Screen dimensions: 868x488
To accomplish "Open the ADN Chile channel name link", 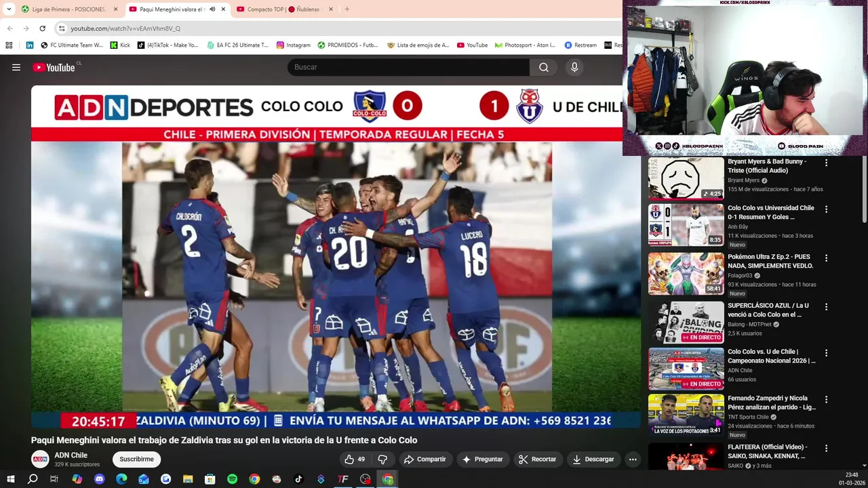I will pos(71,455).
